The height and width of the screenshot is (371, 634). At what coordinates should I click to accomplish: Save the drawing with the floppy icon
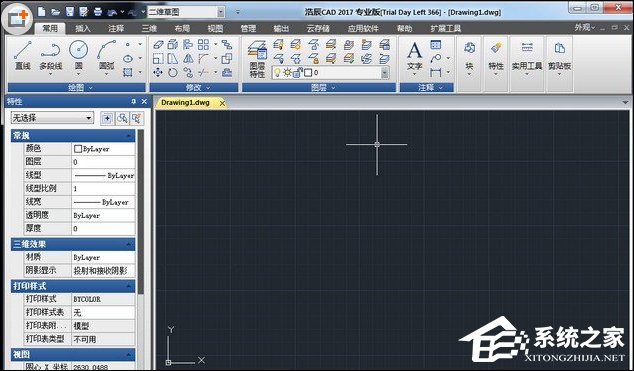70,12
